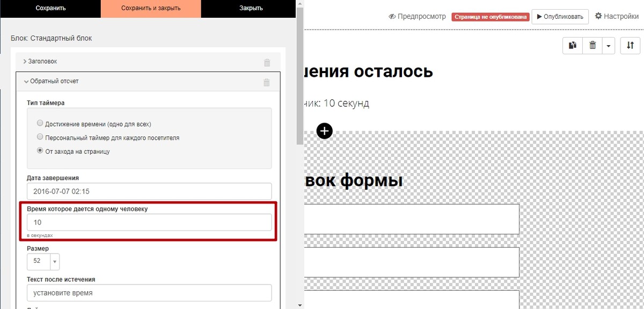Click the Тип таймера label
The image size is (644, 309).
tap(46, 103)
